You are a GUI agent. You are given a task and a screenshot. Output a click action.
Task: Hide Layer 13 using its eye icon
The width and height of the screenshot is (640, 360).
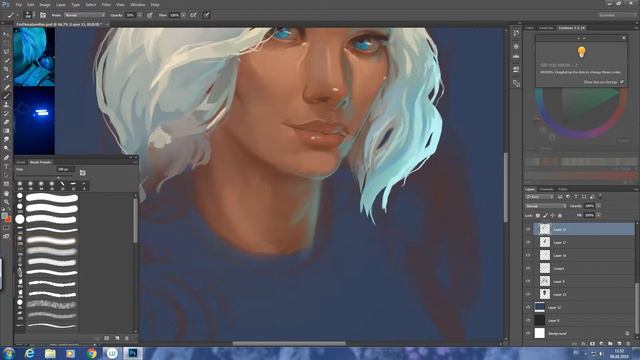(x=528, y=294)
